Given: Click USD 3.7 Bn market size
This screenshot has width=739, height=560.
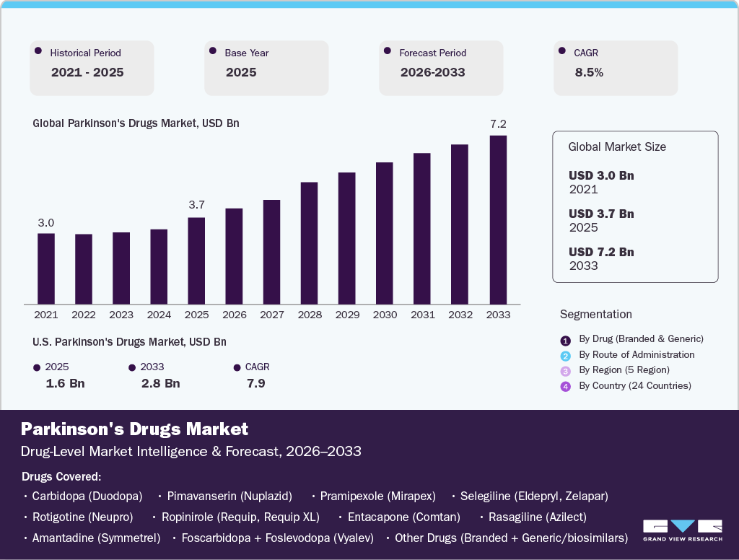Looking at the screenshot, I should (601, 214).
